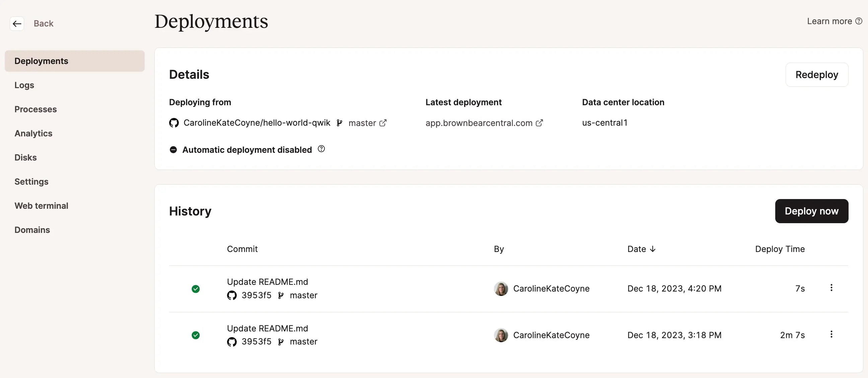Image resolution: width=868 pixels, height=378 pixels.
Task: Click the disabled automatic deployment status icon
Action: pyautogui.click(x=173, y=149)
